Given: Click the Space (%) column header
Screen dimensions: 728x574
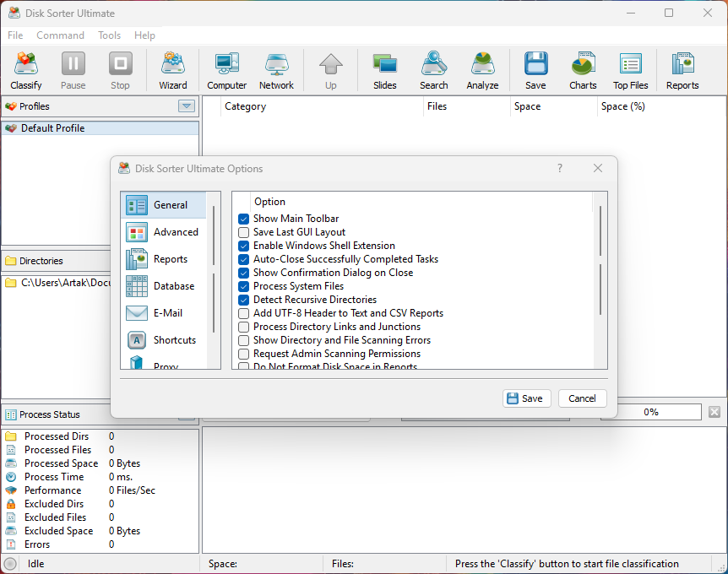Looking at the screenshot, I should pos(622,106).
